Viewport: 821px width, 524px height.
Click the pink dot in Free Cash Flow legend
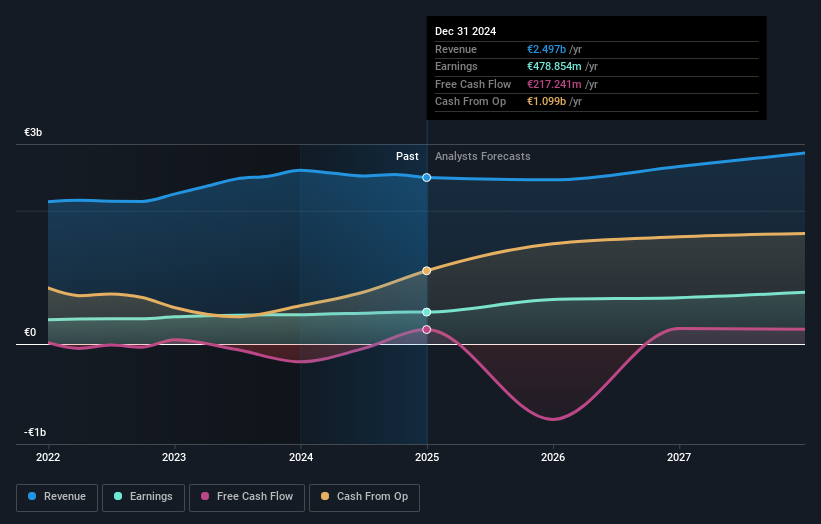pyautogui.click(x=205, y=496)
